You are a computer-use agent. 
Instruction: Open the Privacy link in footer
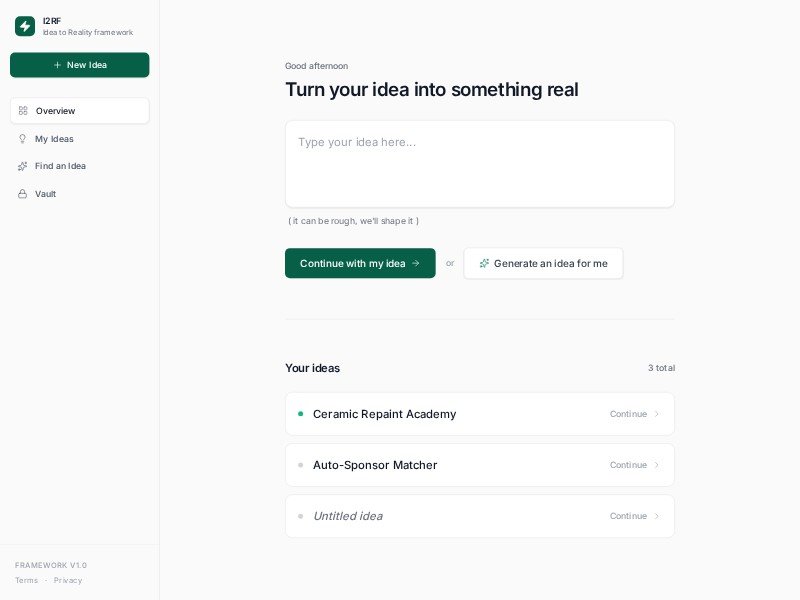tap(68, 580)
